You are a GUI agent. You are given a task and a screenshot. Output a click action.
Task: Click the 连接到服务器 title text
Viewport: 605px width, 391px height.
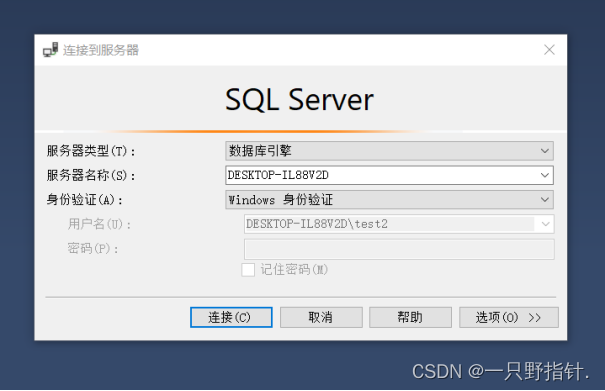click(101, 50)
